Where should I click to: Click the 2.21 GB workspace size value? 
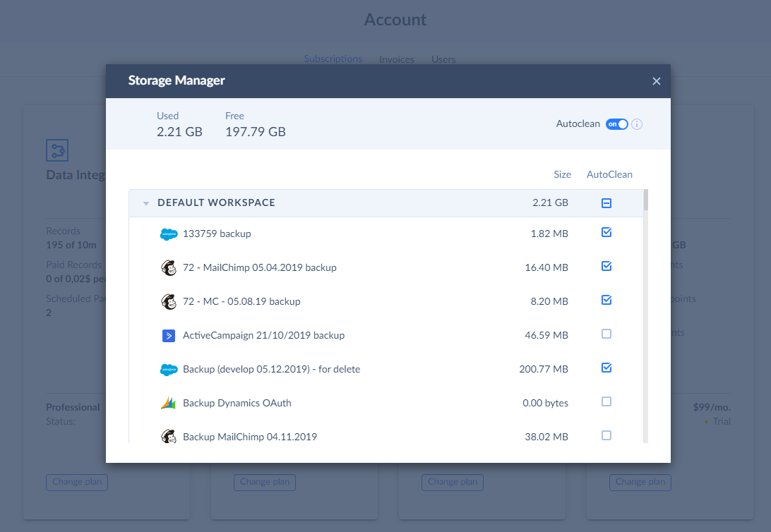coord(550,203)
